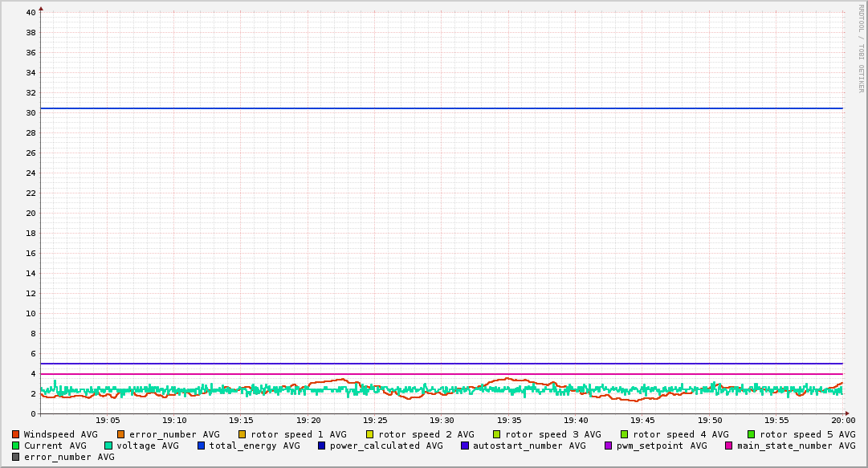Select the rotor speed 1 AVG legend swatch

click(x=242, y=434)
